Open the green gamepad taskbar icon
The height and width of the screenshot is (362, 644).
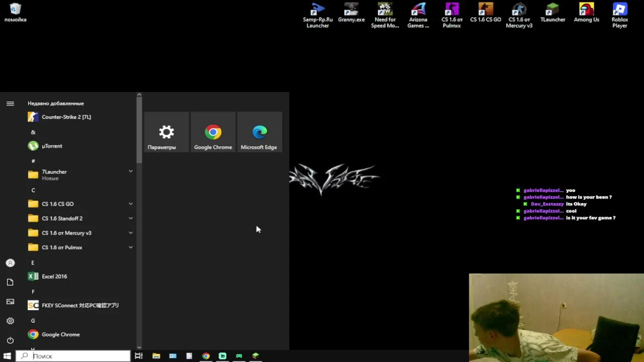(x=239, y=356)
